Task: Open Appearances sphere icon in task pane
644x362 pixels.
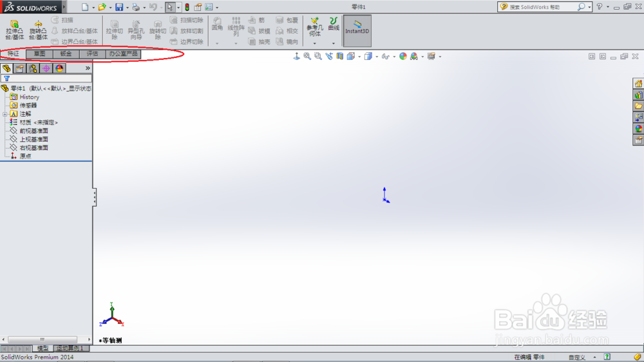Action: point(638,129)
